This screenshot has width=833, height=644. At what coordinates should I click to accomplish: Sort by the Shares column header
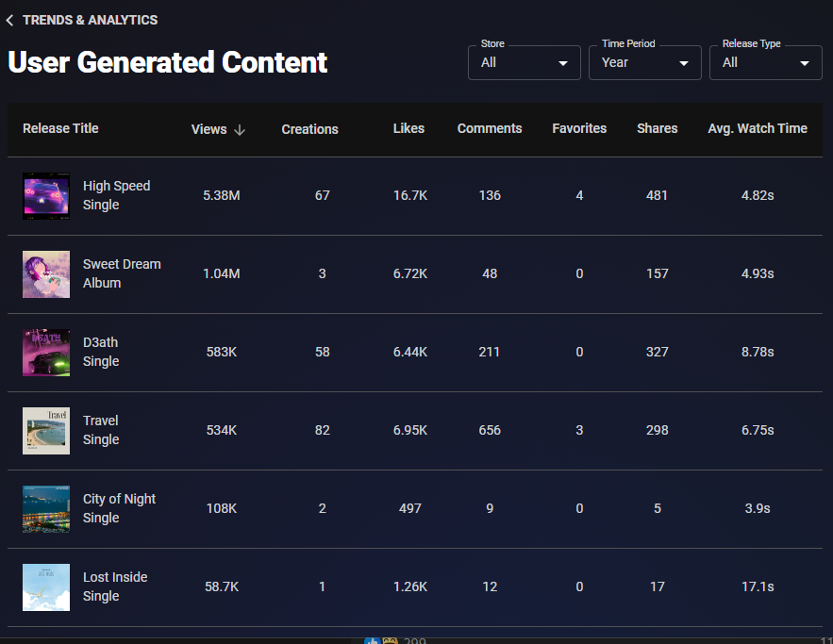click(x=658, y=128)
